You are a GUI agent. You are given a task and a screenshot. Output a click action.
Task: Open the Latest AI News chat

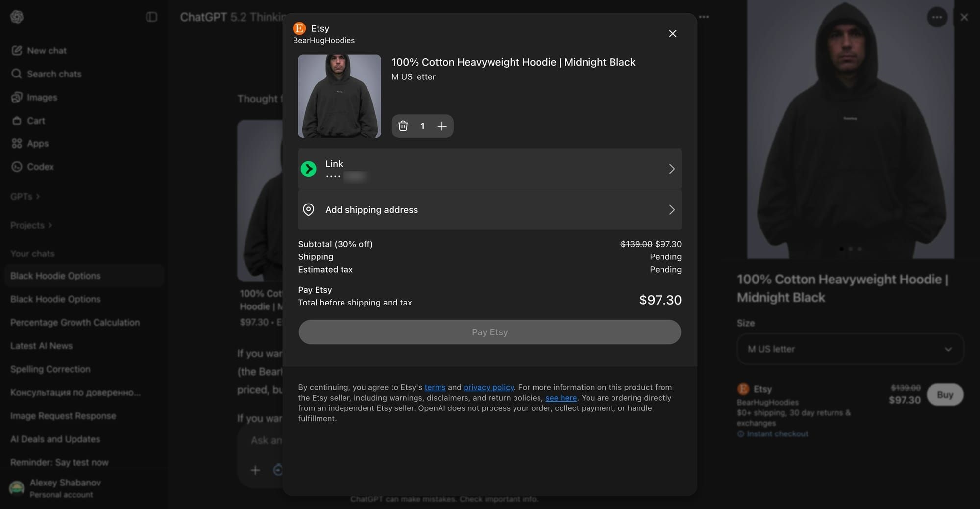tap(41, 346)
